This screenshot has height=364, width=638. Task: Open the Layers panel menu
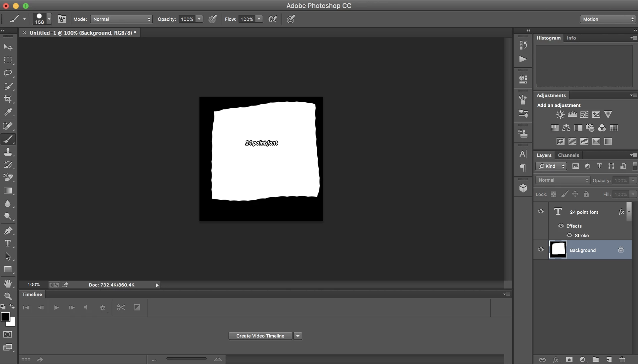(634, 155)
